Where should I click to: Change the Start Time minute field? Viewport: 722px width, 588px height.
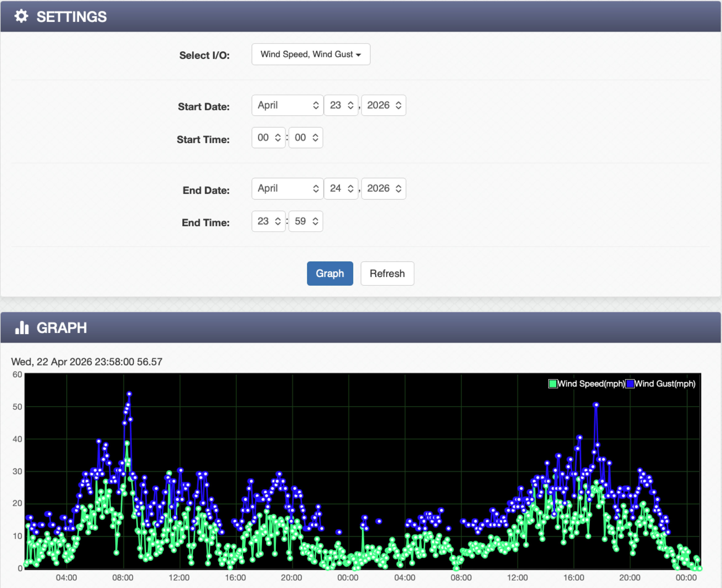306,137
